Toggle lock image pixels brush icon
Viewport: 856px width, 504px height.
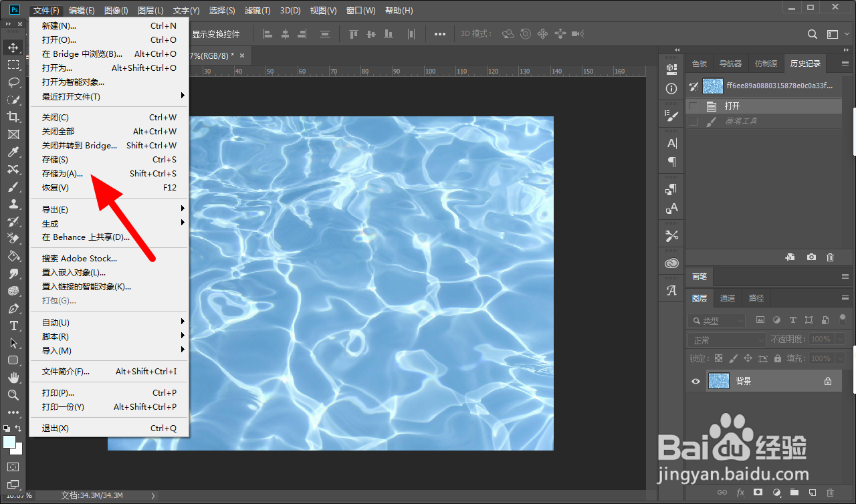click(734, 358)
